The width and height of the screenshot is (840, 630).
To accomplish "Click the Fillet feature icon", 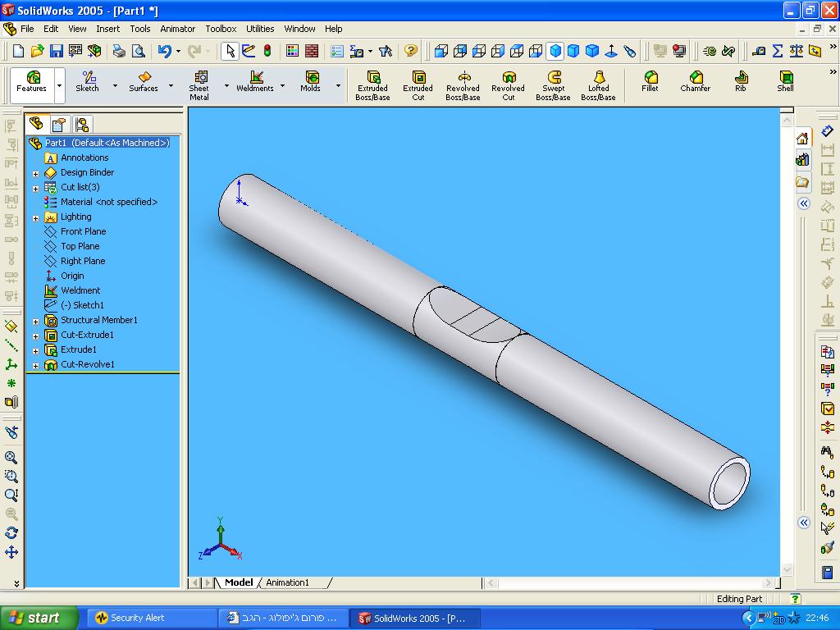I will click(x=650, y=82).
